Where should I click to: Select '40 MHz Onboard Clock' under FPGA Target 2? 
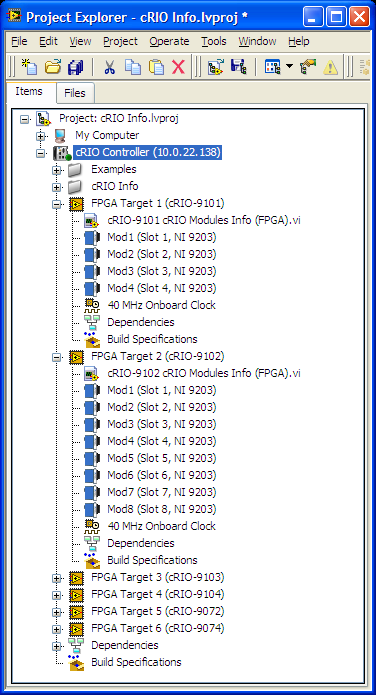(x=161, y=526)
